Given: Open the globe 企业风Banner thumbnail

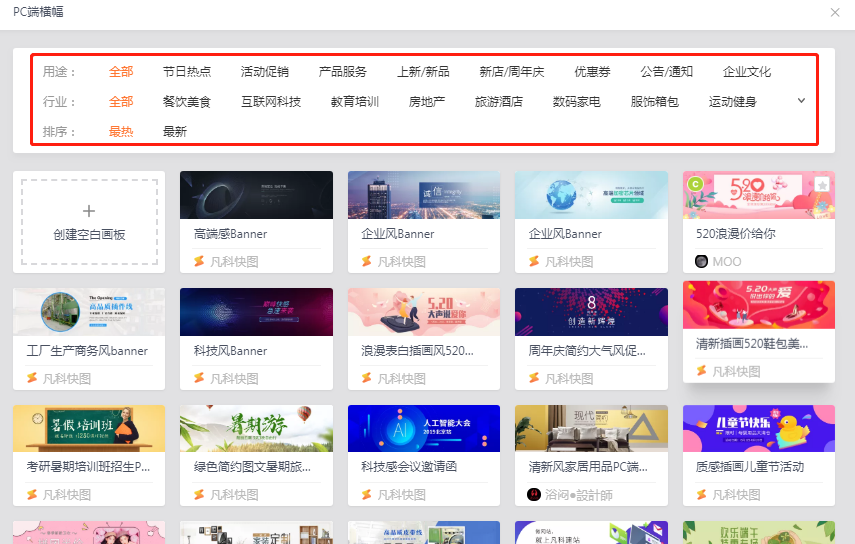Looking at the screenshot, I should pos(591,195).
